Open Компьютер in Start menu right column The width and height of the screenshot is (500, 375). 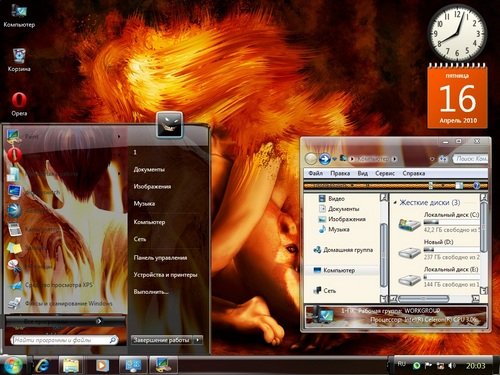[149, 222]
